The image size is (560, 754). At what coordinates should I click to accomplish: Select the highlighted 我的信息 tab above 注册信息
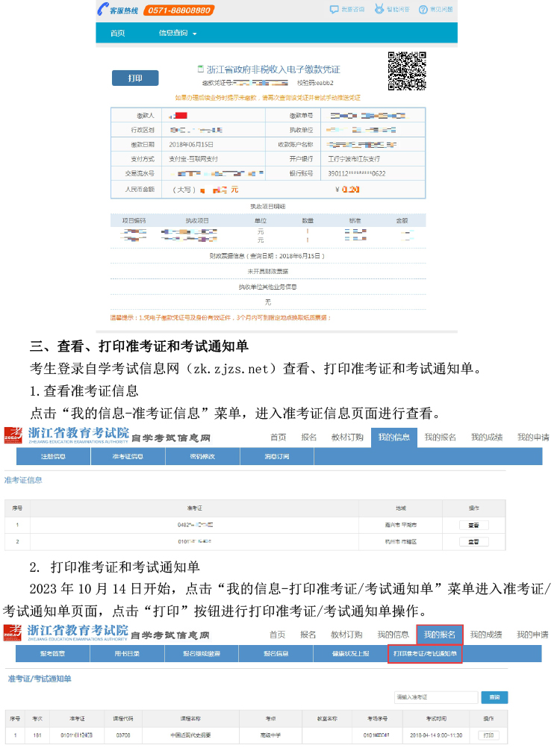pos(394,437)
